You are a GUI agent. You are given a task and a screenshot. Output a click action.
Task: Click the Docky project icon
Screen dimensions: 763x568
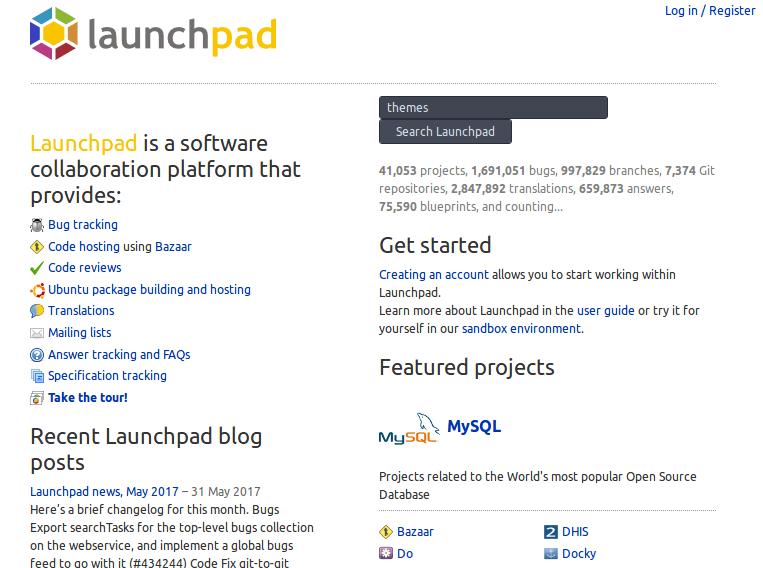coord(550,553)
